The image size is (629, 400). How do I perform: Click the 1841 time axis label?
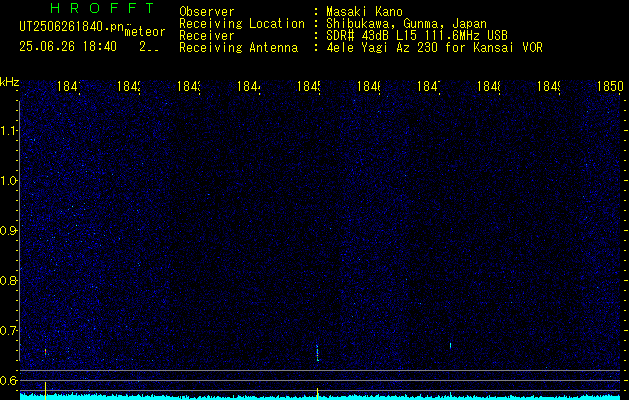click(x=69, y=86)
